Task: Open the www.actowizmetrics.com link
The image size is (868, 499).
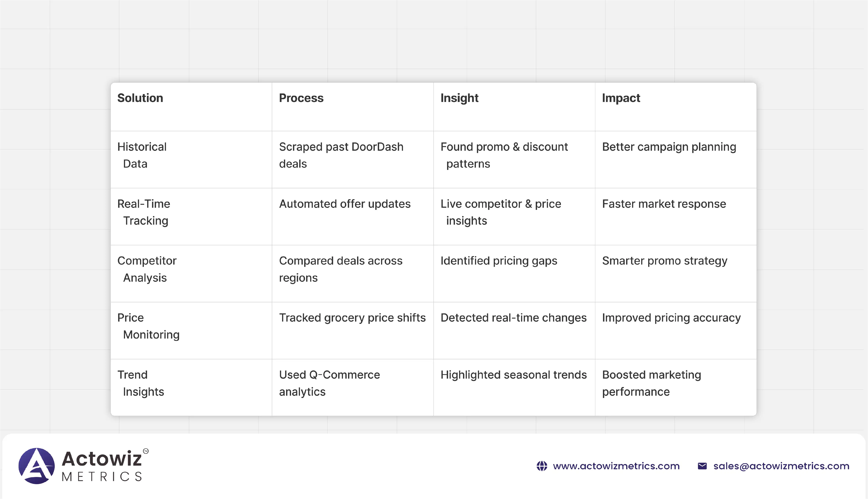Action: 616,466
